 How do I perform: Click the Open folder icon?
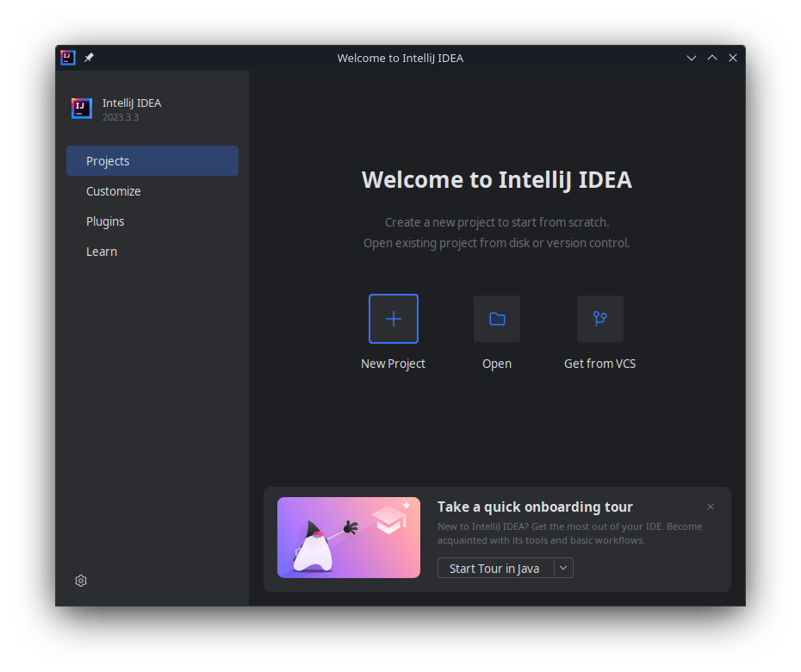point(497,319)
